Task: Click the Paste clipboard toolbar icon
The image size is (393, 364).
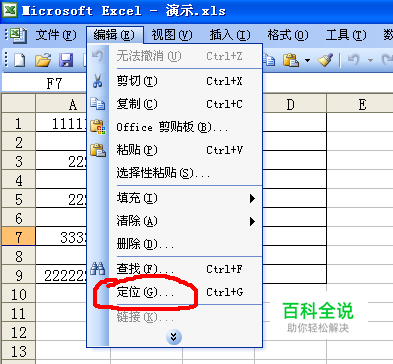Action: click(291, 60)
